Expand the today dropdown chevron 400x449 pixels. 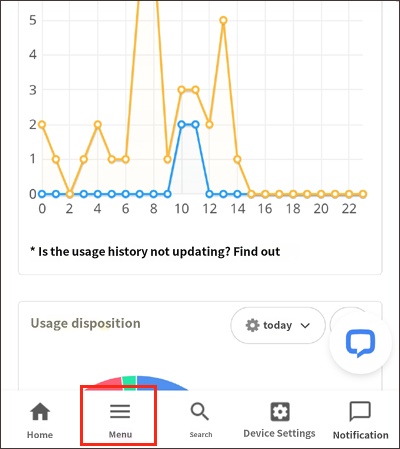point(305,325)
